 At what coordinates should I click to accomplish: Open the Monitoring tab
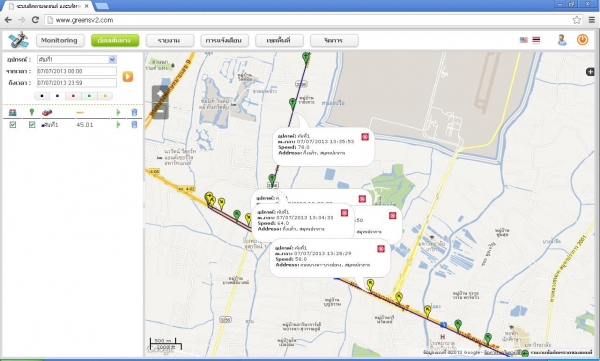coord(60,40)
